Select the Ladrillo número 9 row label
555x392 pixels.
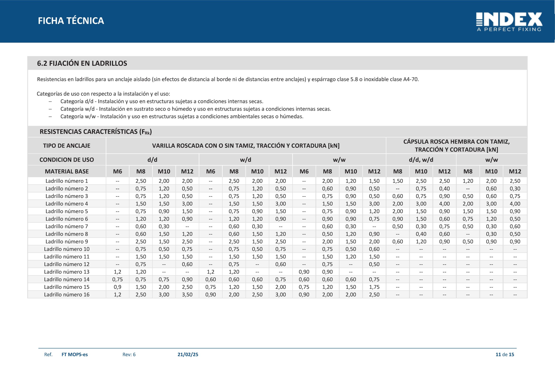pos(67,241)
